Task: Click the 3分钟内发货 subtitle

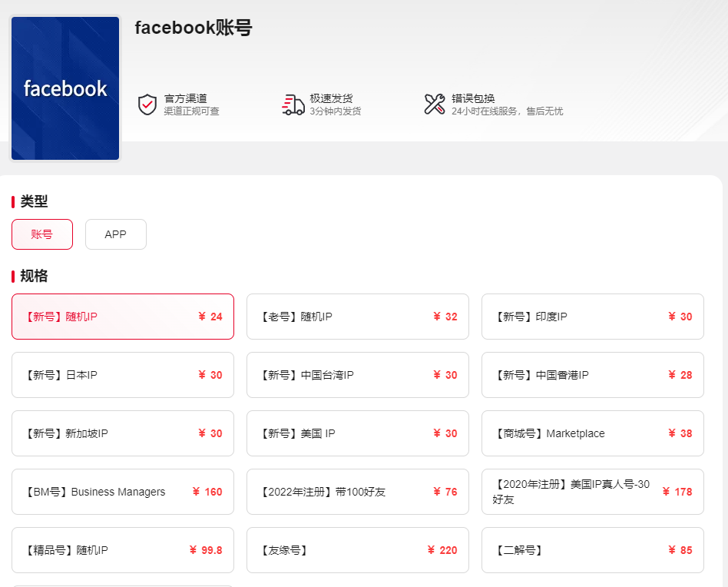Action: click(x=336, y=111)
